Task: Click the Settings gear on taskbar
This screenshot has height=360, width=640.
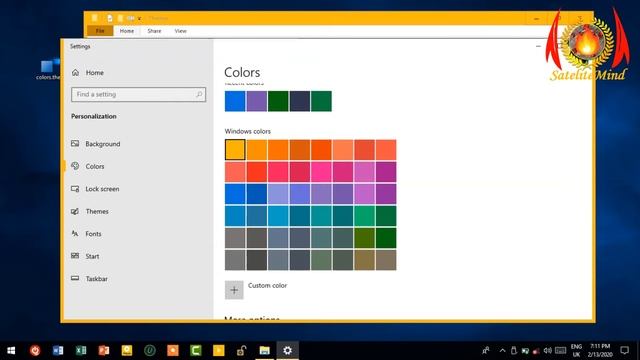Action: click(x=287, y=350)
